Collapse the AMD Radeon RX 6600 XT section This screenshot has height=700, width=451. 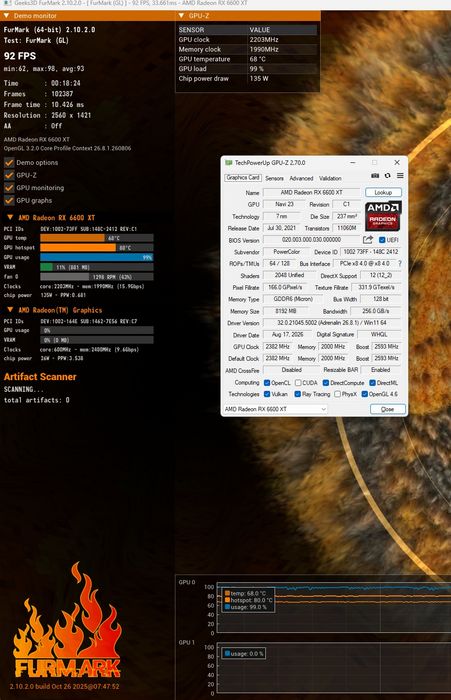pyautogui.click(x=10, y=217)
